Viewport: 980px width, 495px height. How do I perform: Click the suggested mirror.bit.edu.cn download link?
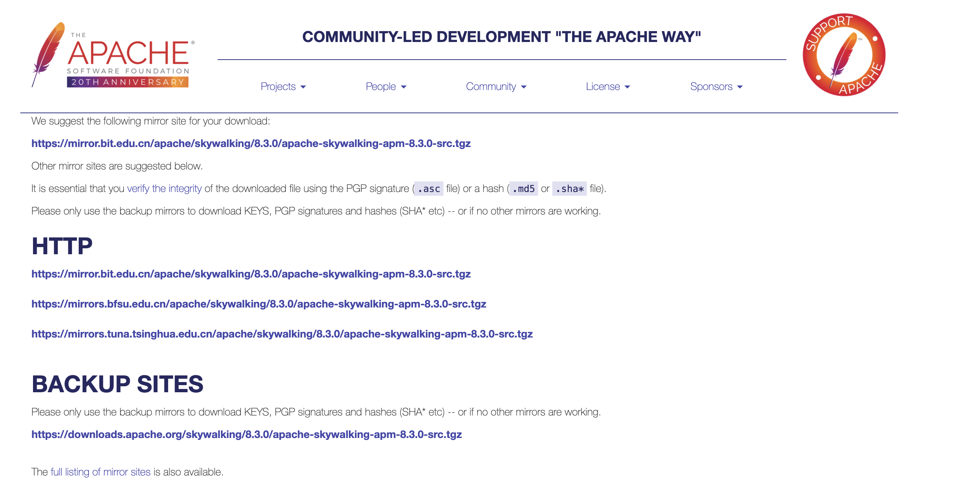click(251, 143)
